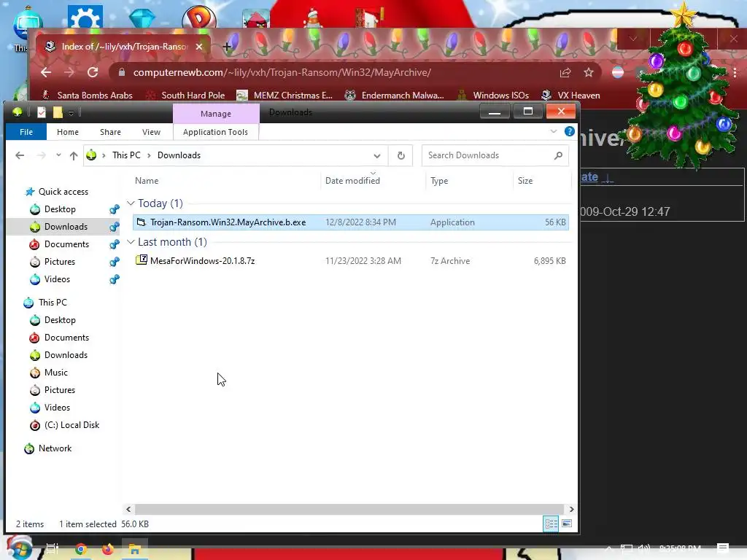Close the Index of Trojan-Ransom tab

tap(199, 46)
